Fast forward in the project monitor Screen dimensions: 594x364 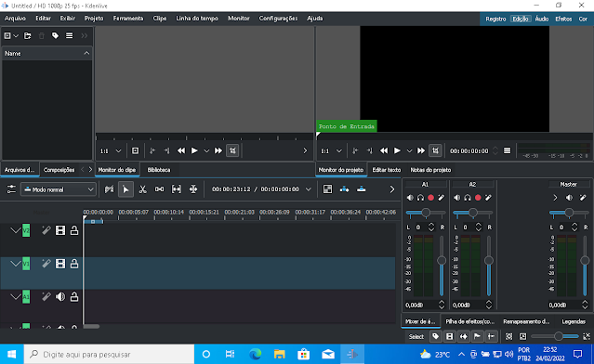point(421,150)
